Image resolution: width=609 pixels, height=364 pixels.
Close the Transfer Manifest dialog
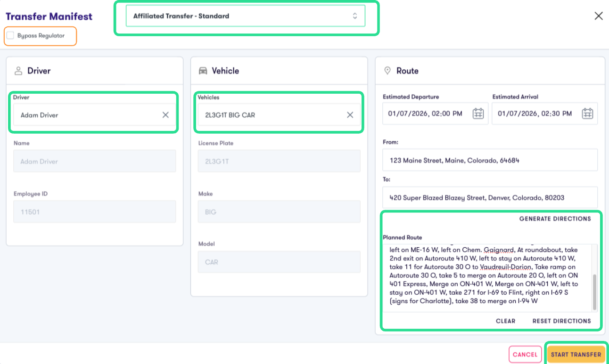pyautogui.click(x=599, y=16)
